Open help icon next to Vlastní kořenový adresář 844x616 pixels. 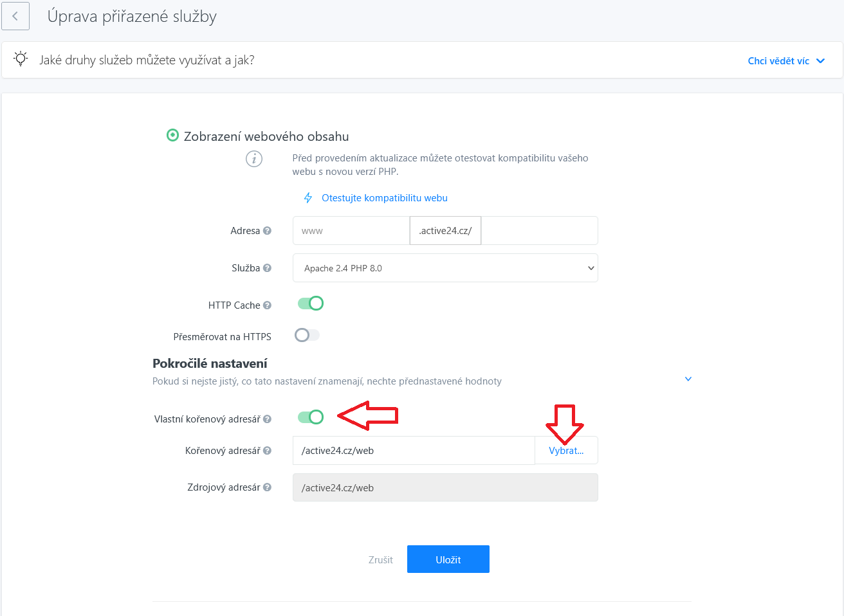point(267,419)
